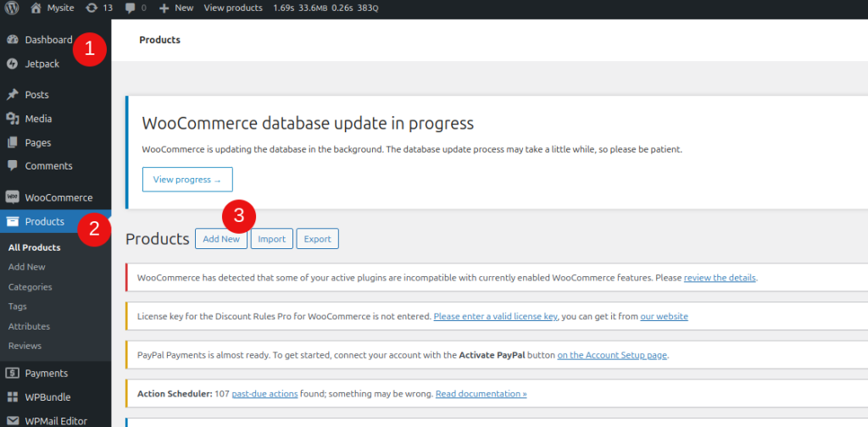Choose Add New in Products submenu
868x427 pixels.
(x=26, y=267)
